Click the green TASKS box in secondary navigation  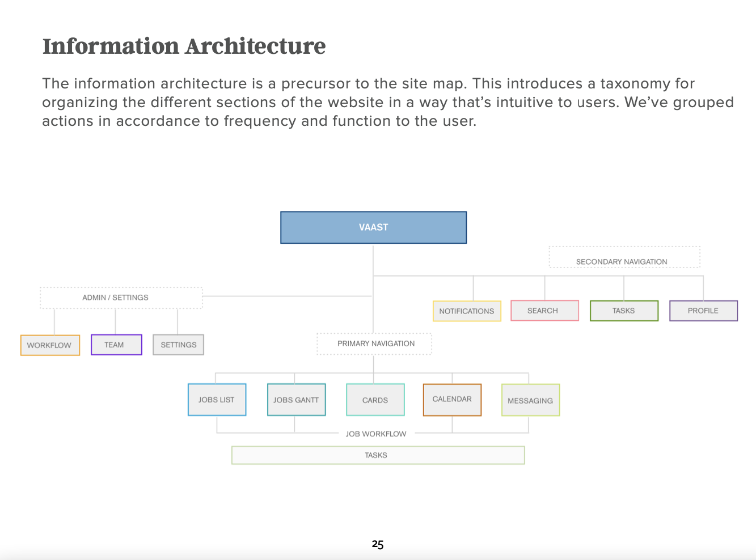pyautogui.click(x=624, y=311)
